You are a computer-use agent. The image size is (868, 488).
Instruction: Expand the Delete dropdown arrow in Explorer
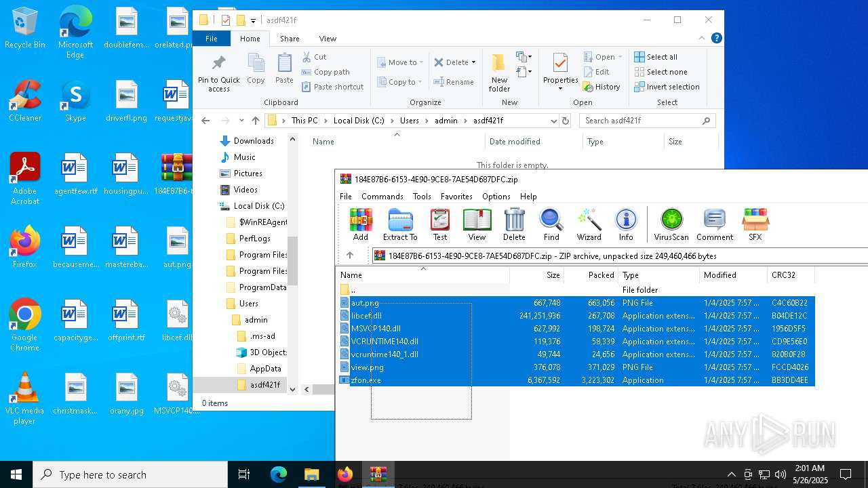[473, 62]
